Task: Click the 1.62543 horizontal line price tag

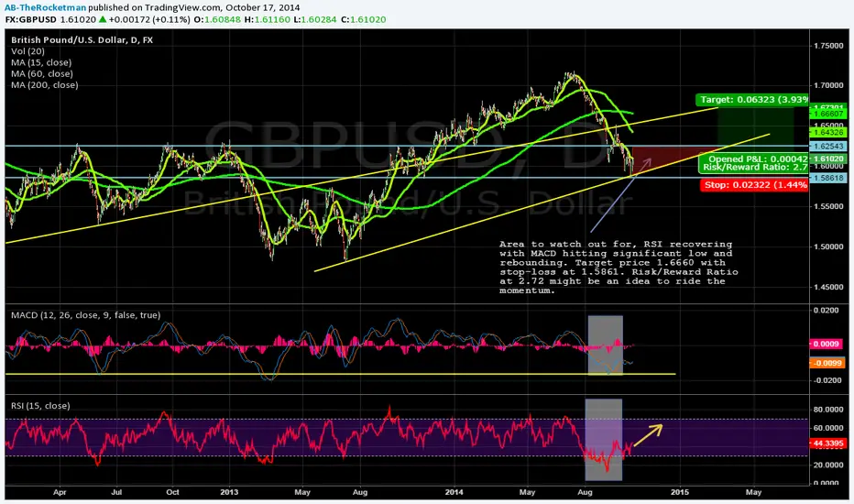Action: tap(828, 146)
